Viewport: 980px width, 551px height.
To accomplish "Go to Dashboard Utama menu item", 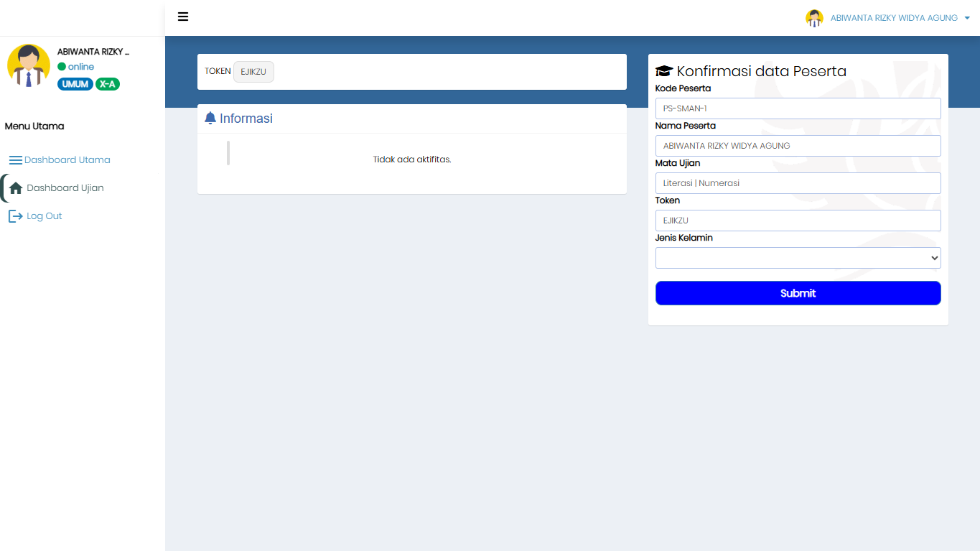I will click(x=67, y=160).
